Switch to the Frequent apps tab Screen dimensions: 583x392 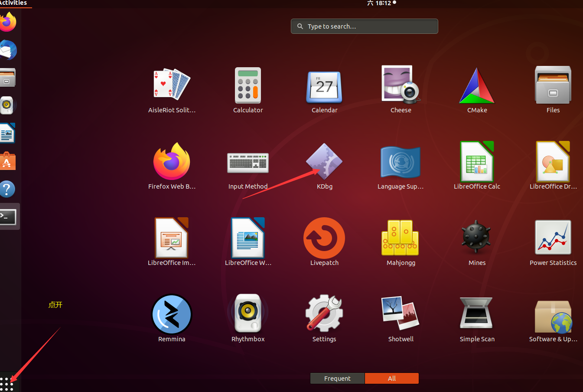click(x=337, y=379)
